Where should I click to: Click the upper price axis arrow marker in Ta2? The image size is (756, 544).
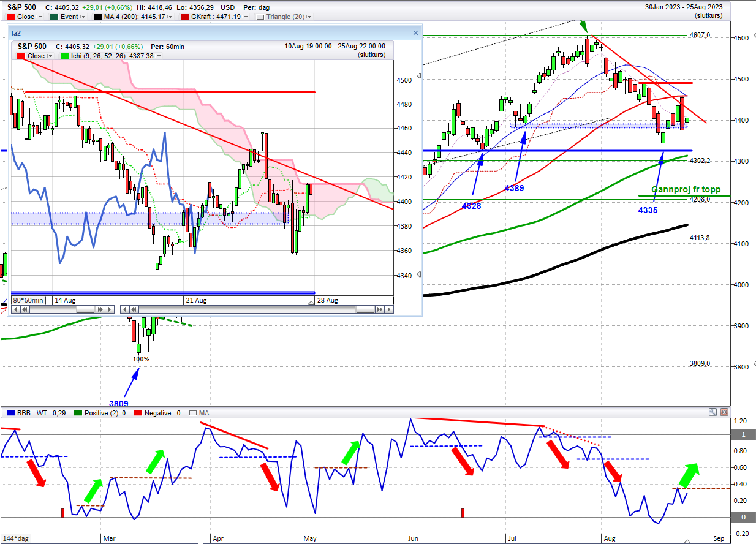pos(419,76)
